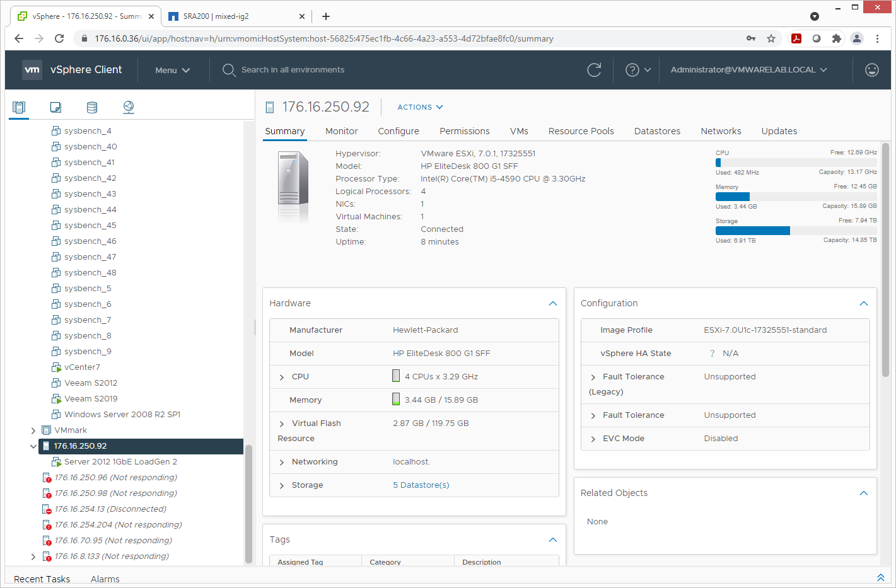This screenshot has height=588, width=896.
Task: Switch to the Resource Pools tab
Action: pos(581,131)
